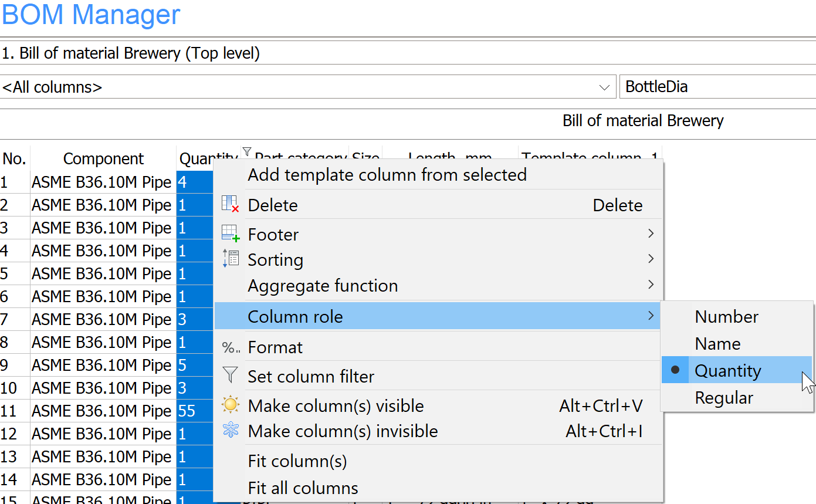816x504 pixels.
Task: Choose Regular as column role
Action: [x=723, y=398]
